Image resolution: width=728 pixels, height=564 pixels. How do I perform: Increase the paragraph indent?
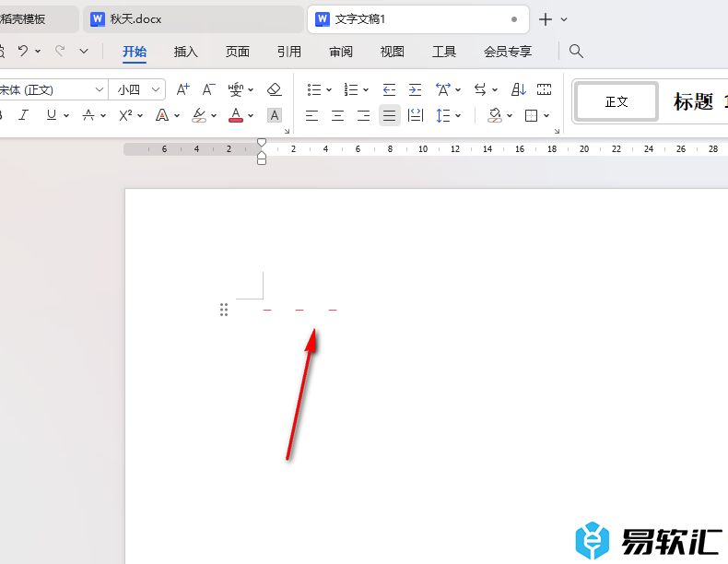pyautogui.click(x=415, y=89)
